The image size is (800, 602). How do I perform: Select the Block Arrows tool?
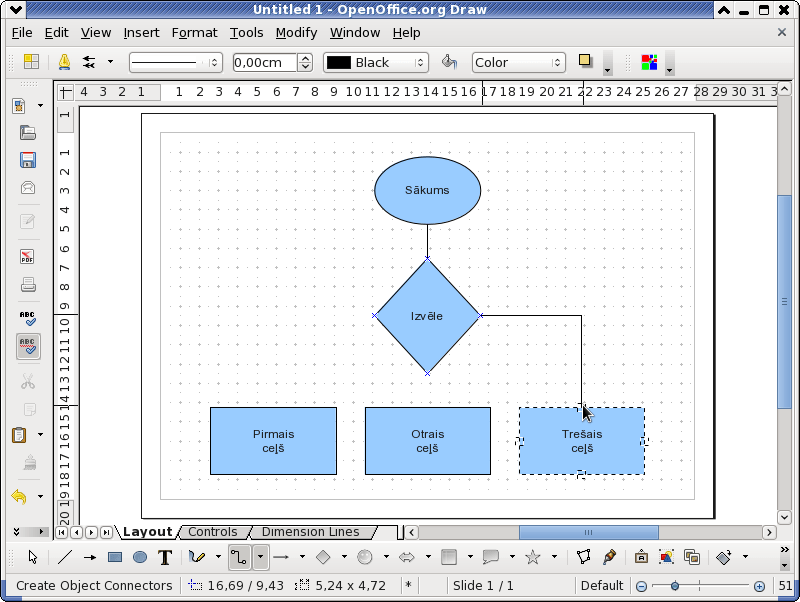pyautogui.click(x=407, y=557)
